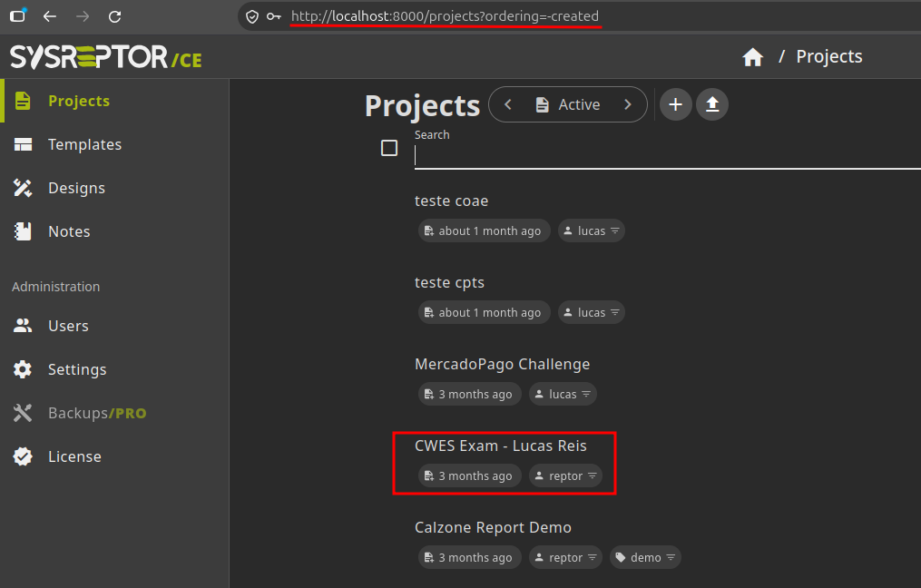Click the Notes notebook icon
The width and height of the screenshot is (921, 588).
point(23,231)
